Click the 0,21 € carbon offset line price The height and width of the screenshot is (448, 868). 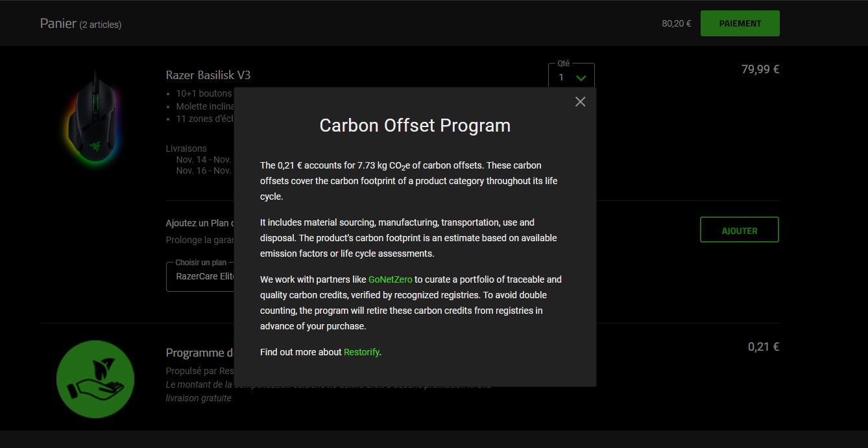coord(763,347)
